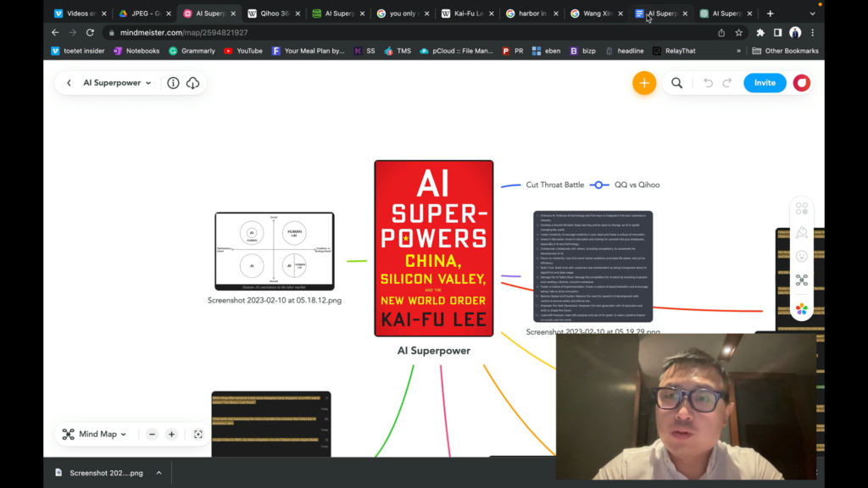The height and width of the screenshot is (488, 868).
Task: Select the AI Superpowers book cover node
Action: [x=433, y=248]
